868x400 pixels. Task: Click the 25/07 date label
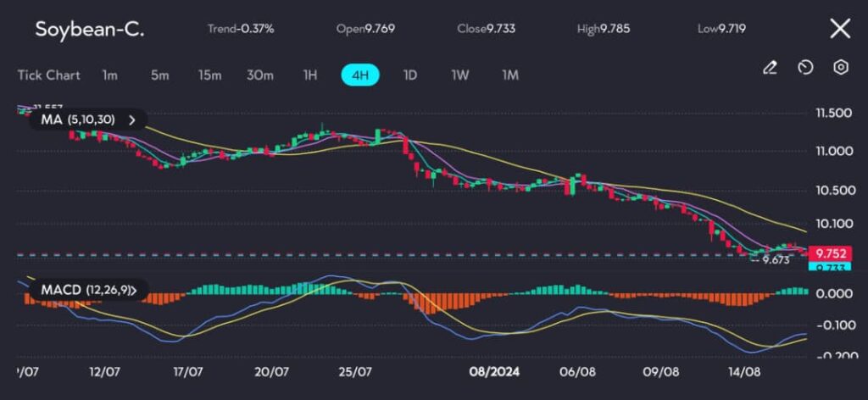tap(356, 372)
